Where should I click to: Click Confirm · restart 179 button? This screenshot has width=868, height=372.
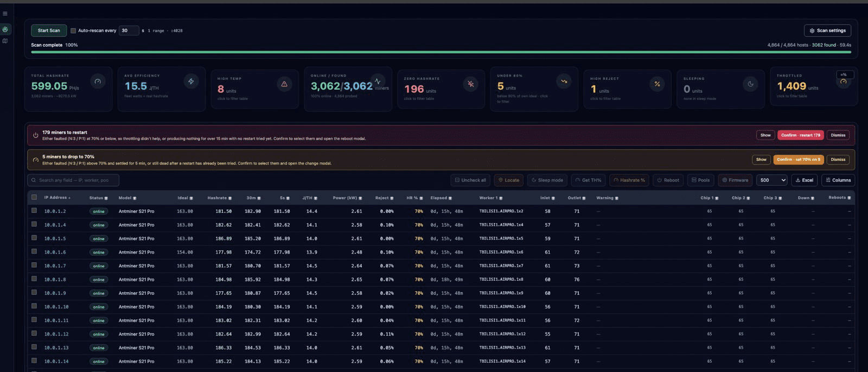tap(800, 135)
